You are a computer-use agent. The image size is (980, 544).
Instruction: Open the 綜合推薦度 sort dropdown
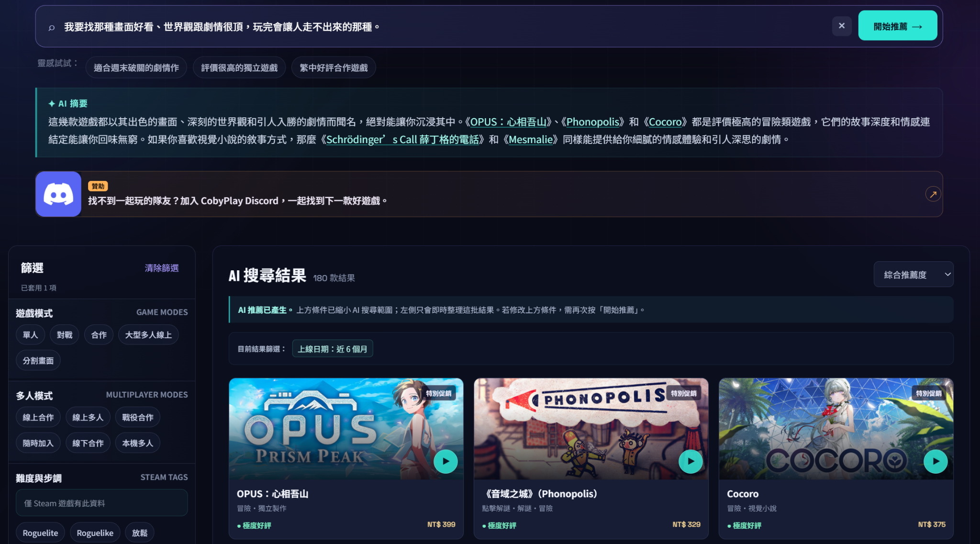913,275
